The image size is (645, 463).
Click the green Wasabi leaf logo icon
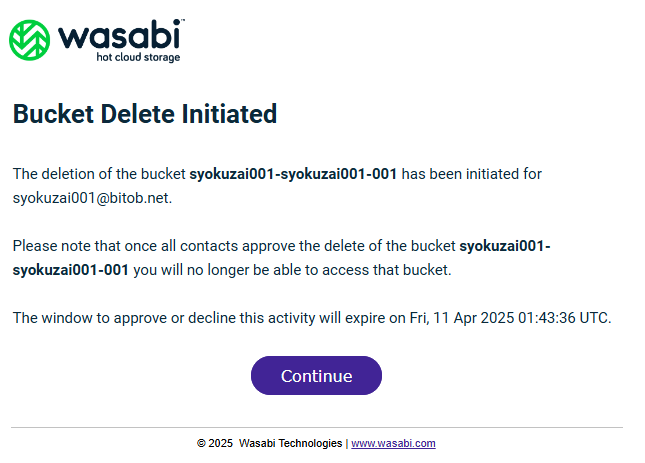(30, 40)
